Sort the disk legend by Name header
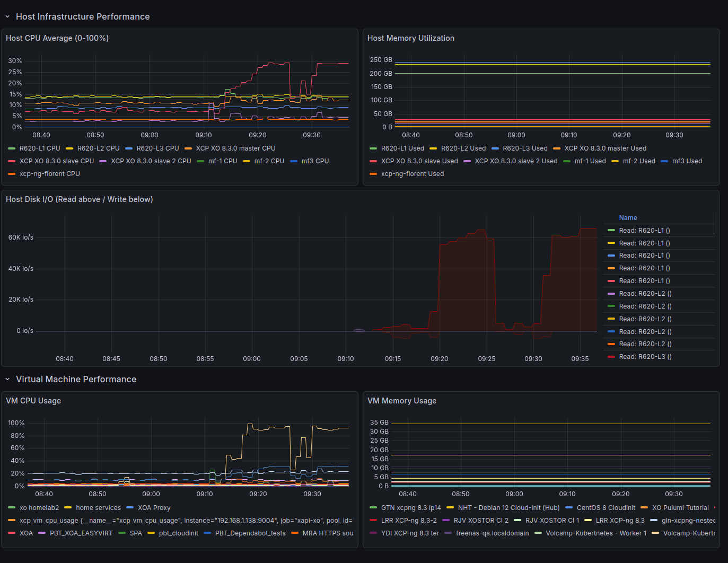Viewport: 728px width, 563px height. [628, 218]
